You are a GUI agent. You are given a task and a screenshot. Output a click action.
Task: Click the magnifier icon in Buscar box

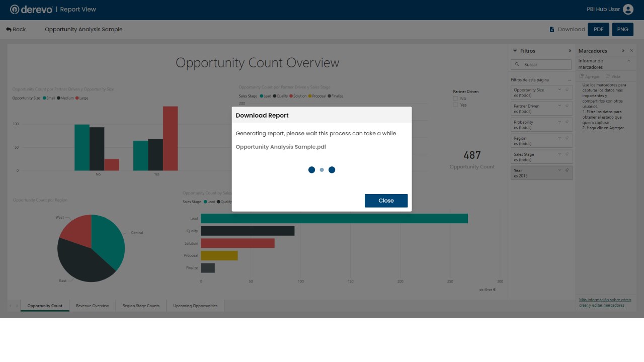[517, 64]
